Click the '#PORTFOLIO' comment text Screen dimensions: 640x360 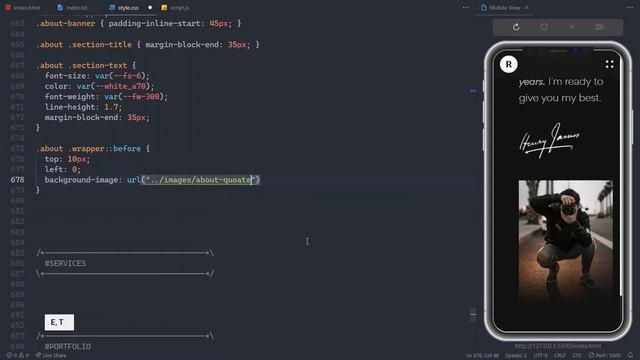pyautogui.click(x=68, y=347)
